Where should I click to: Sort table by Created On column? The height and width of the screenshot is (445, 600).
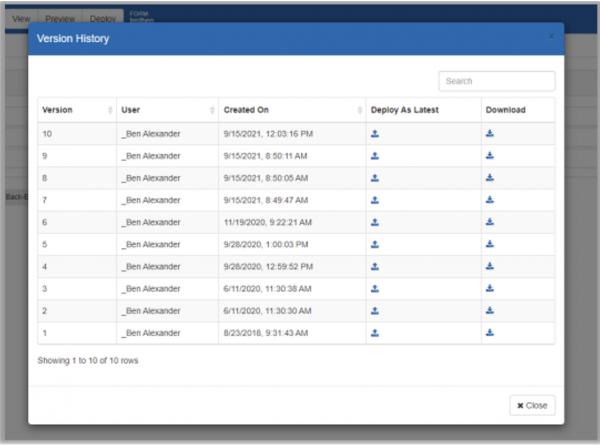click(292, 110)
